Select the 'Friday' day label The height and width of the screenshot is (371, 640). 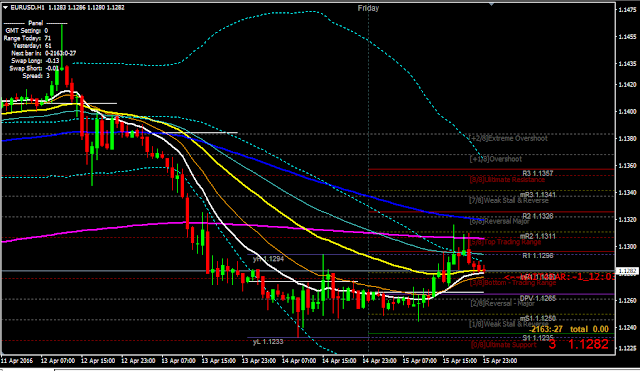pyautogui.click(x=368, y=8)
